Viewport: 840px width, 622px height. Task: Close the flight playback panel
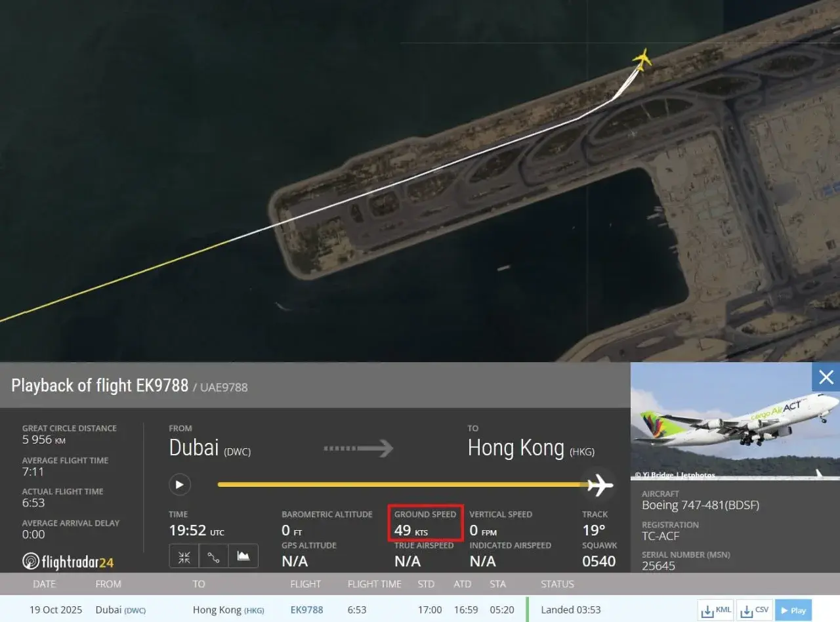point(826,377)
